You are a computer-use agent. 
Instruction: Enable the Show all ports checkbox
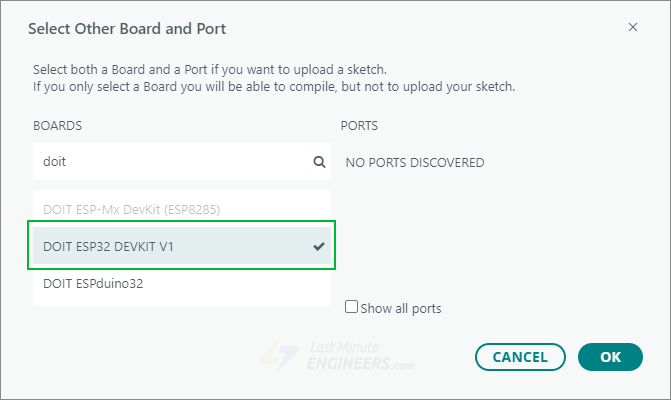(x=351, y=307)
